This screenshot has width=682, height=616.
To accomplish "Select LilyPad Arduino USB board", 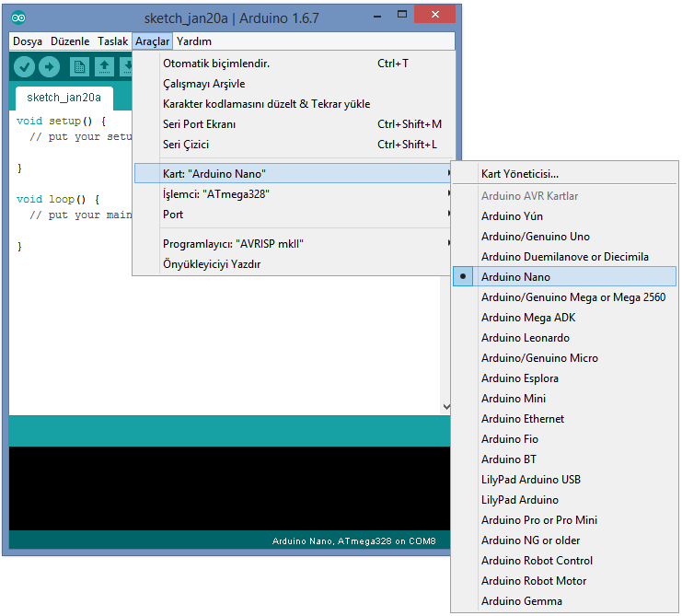I will tap(564, 480).
